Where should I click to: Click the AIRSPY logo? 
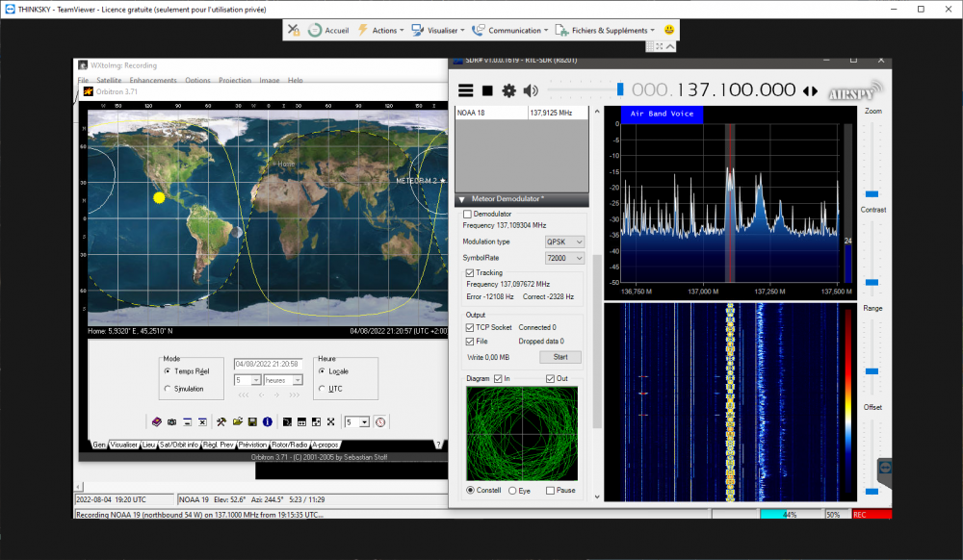[855, 92]
